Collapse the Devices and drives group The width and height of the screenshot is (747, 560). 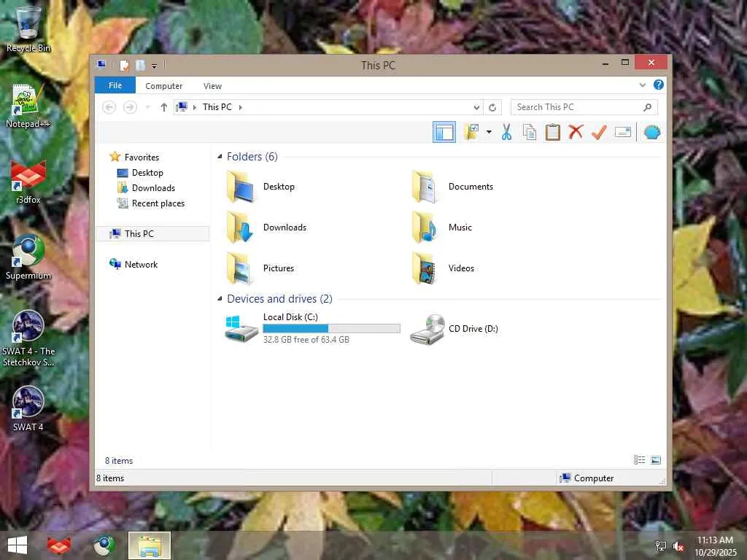[x=220, y=299]
